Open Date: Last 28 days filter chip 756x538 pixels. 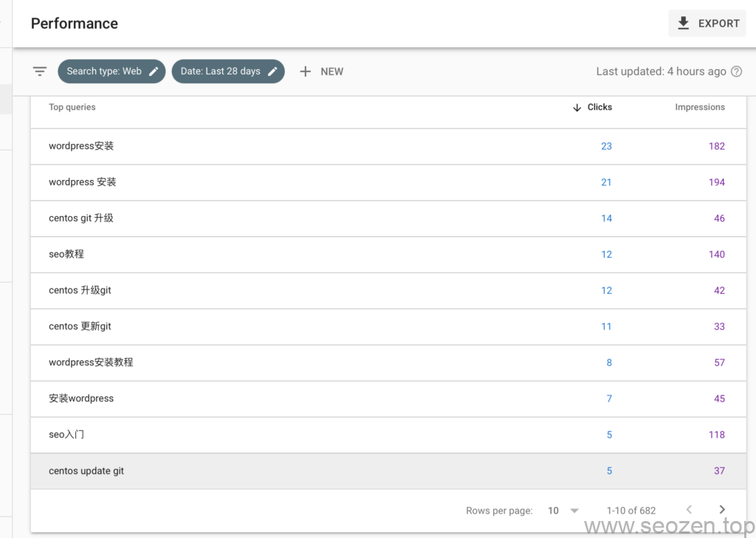tap(220, 72)
